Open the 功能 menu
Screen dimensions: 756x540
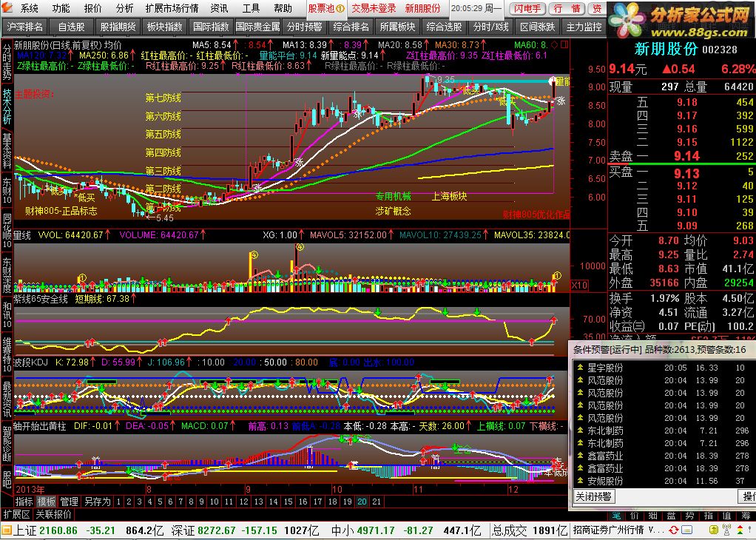pos(61,8)
